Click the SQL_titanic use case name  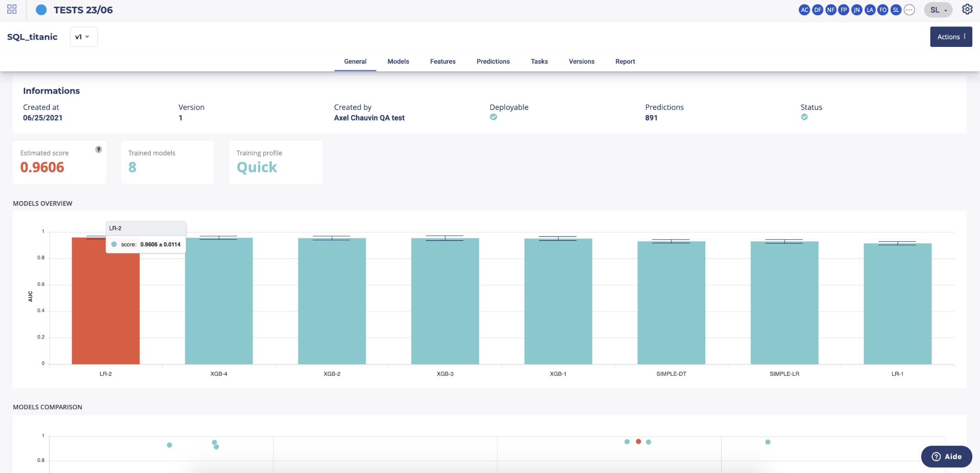[x=32, y=37]
